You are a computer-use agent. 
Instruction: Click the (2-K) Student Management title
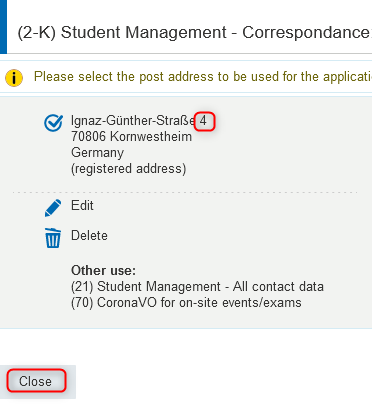tap(194, 33)
